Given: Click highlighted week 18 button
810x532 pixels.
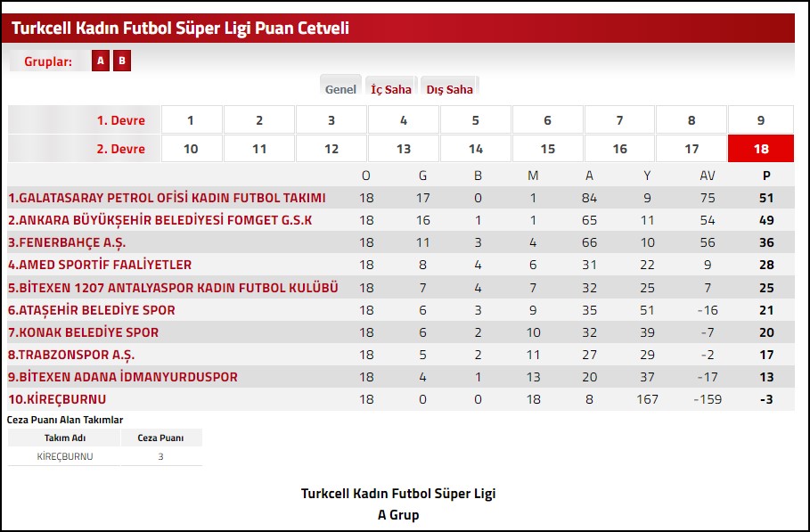Looking at the screenshot, I should (x=760, y=149).
